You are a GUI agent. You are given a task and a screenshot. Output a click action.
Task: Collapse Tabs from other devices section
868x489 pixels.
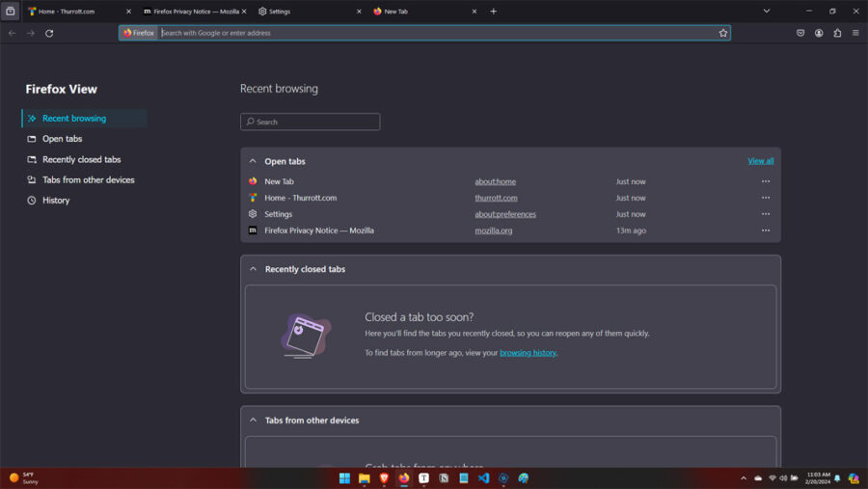click(x=253, y=421)
